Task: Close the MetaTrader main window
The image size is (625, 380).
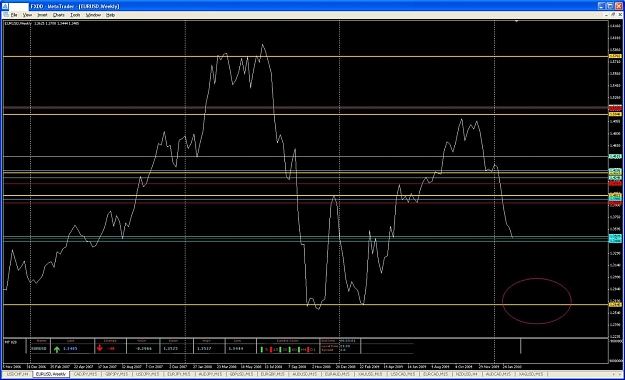Action: tap(619, 6)
